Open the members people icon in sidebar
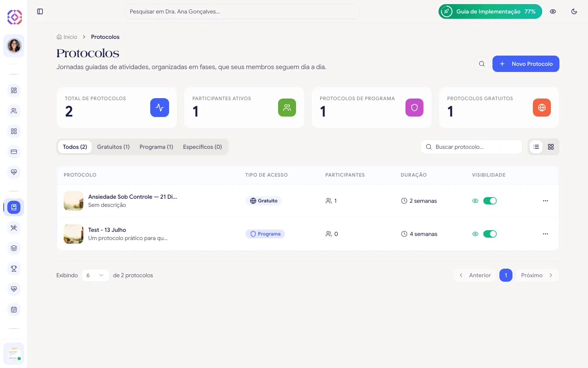The width and height of the screenshot is (588, 368). [14, 111]
